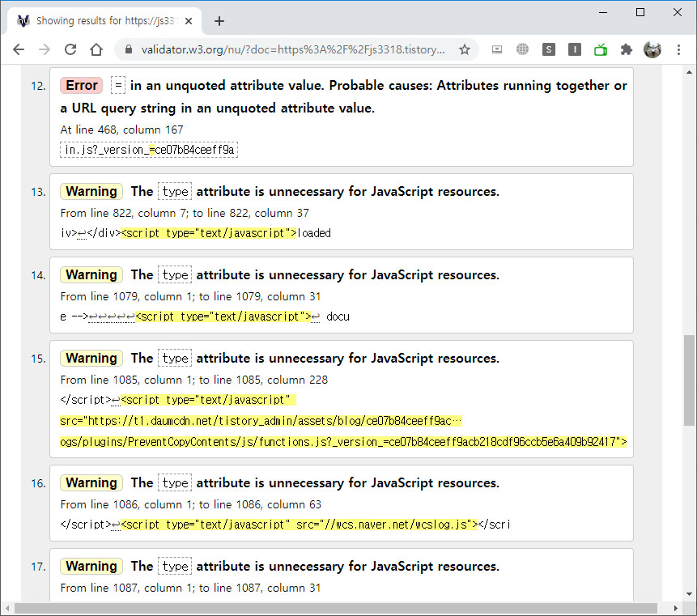Click highlighted script tag in item 14
The height and width of the screenshot is (616, 697).
223,316
